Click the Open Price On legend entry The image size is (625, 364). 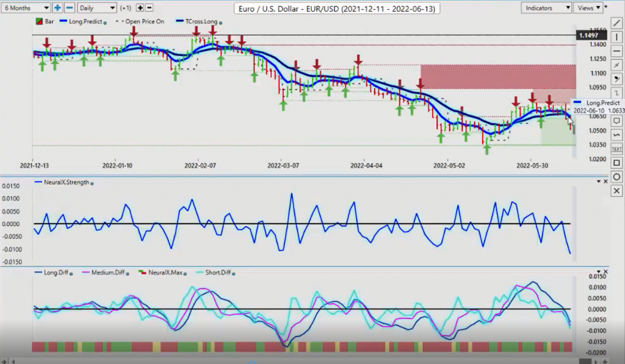(140, 21)
